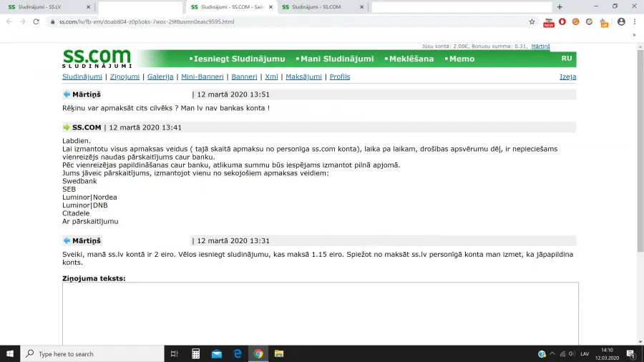The width and height of the screenshot is (644, 362).
Task: Open the Galerija link
Action: [x=160, y=77]
